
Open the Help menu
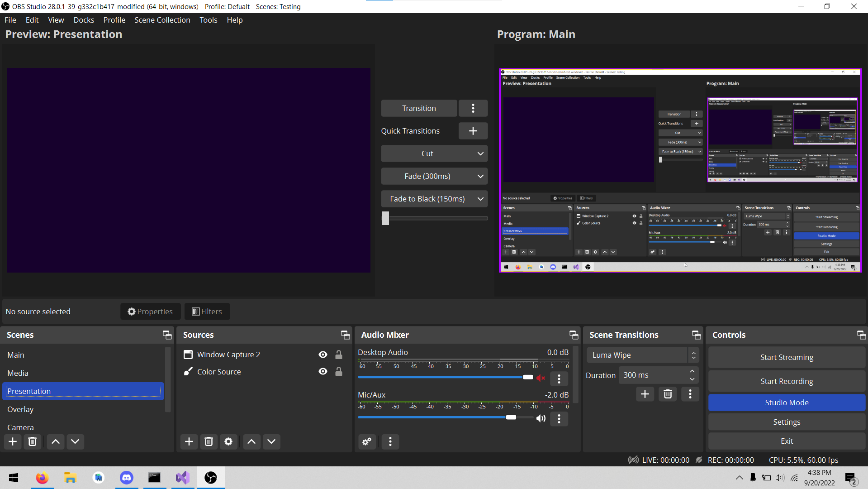(235, 20)
